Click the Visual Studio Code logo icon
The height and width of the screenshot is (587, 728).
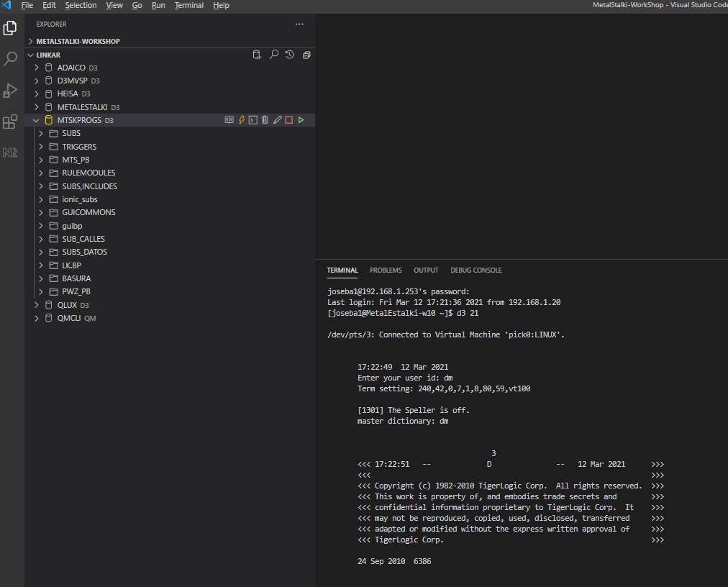(6, 5)
